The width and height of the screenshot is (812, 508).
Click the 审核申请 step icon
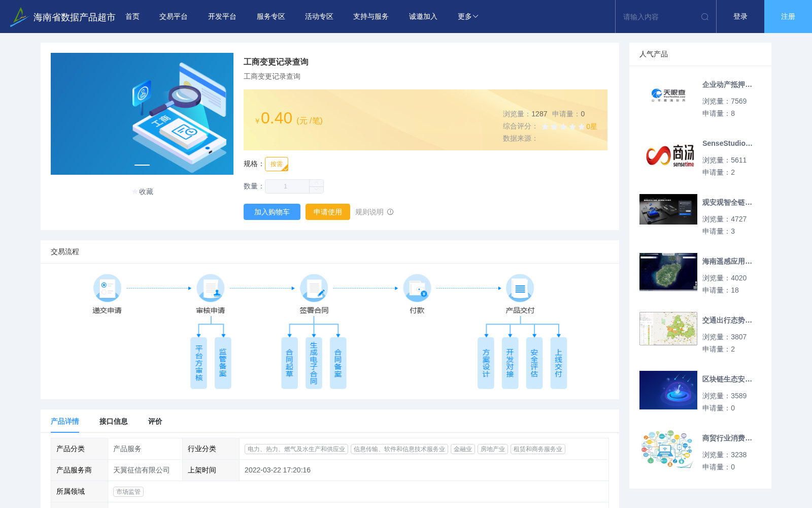tap(211, 288)
